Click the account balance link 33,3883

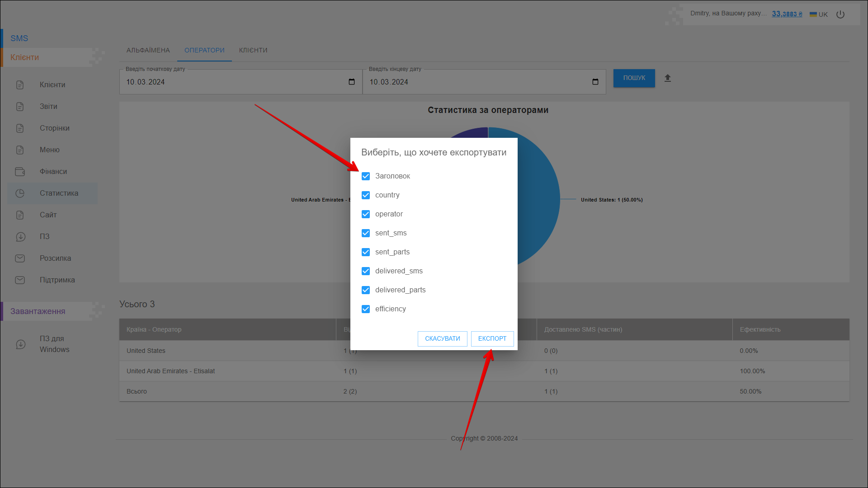(787, 14)
